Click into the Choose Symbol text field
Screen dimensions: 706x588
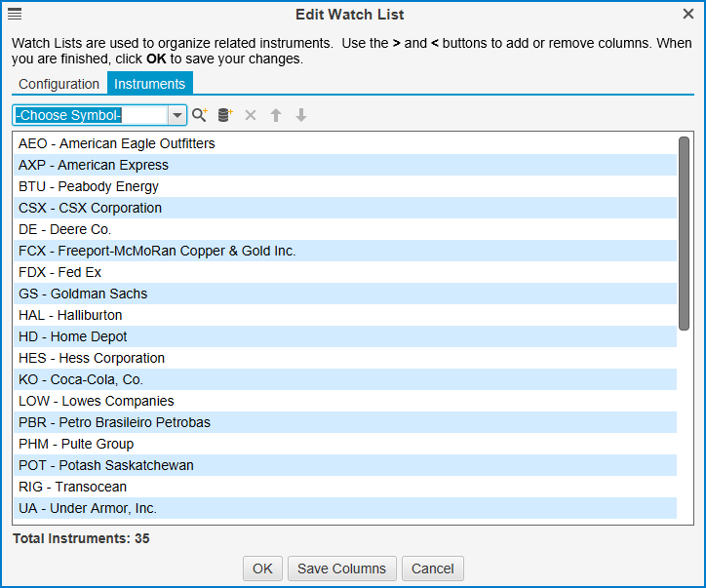pos(90,115)
